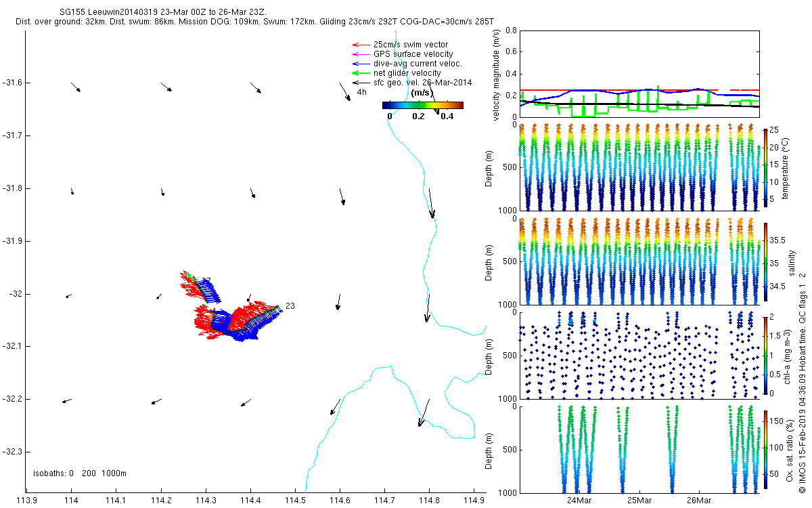Click the 24Mar tick on time axis
Viewport: 812px width, 508px height.
click(x=579, y=501)
